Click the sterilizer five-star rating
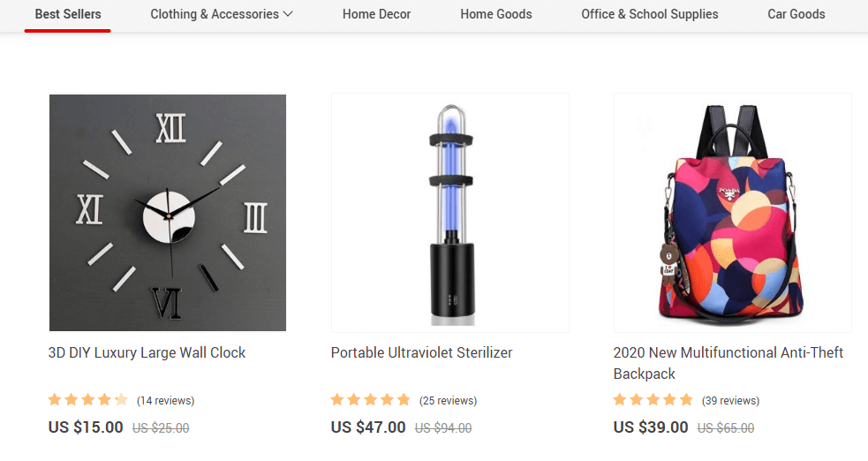Image resolution: width=868 pixels, height=461 pixels. tap(370, 399)
